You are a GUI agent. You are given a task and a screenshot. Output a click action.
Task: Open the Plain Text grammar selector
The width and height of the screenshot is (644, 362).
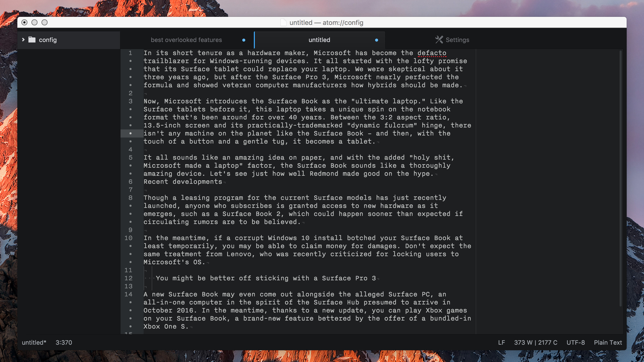[x=608, y=343]
